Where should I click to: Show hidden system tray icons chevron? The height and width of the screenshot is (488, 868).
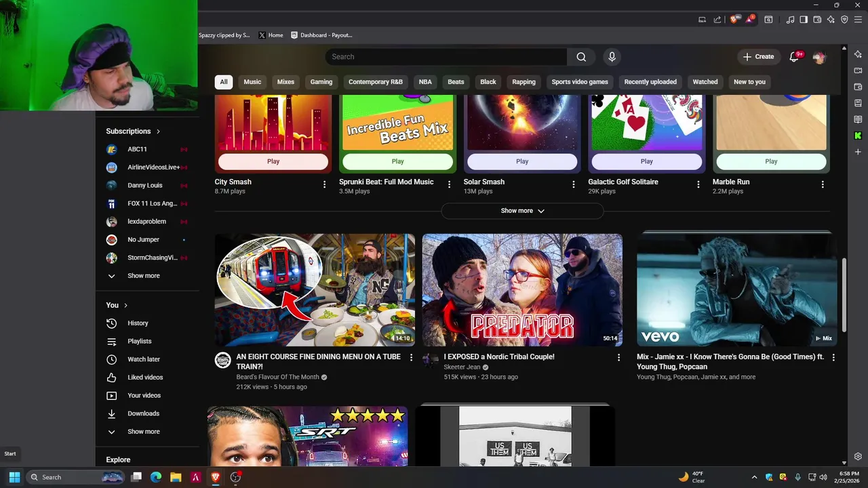[x=755, y=477]
